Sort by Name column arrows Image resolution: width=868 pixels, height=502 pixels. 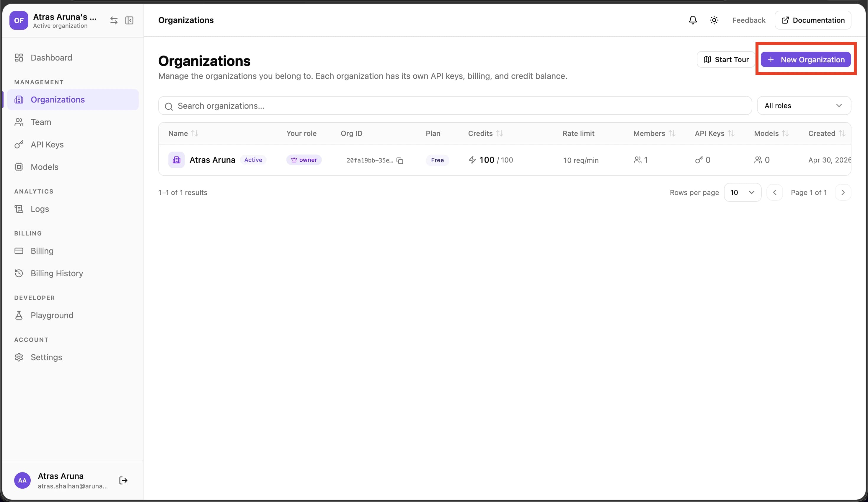pyautogui.click(x=195, y=134)
